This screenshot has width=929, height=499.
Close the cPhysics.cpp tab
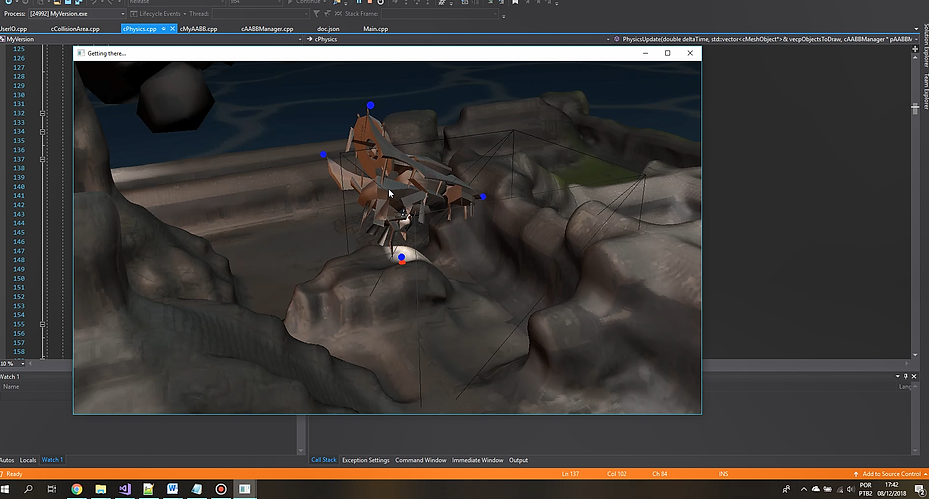click(172, 28)
